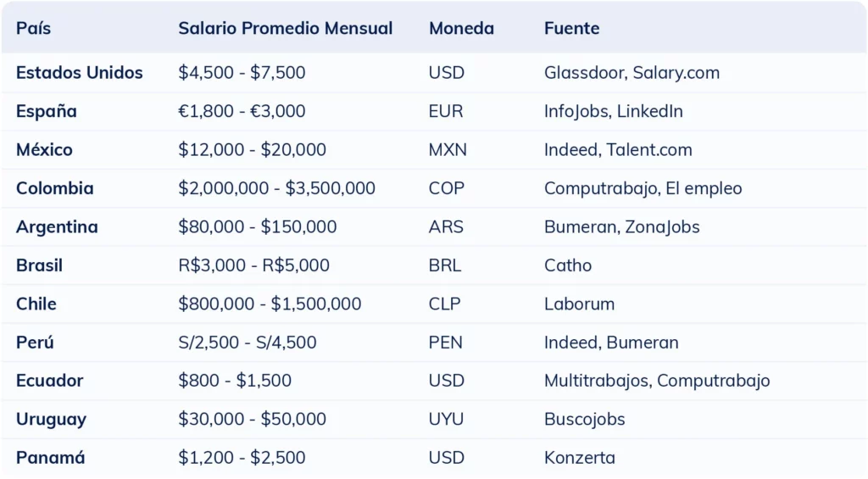Click the UYU currency cell
This screenshot has width=868, height=479.
[447, 420]
